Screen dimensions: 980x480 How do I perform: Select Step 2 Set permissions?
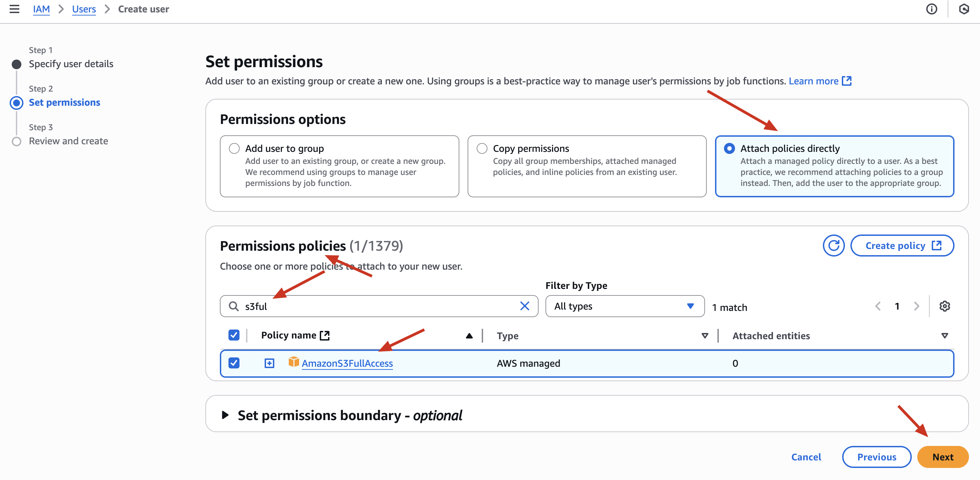[x=65, y=103]
